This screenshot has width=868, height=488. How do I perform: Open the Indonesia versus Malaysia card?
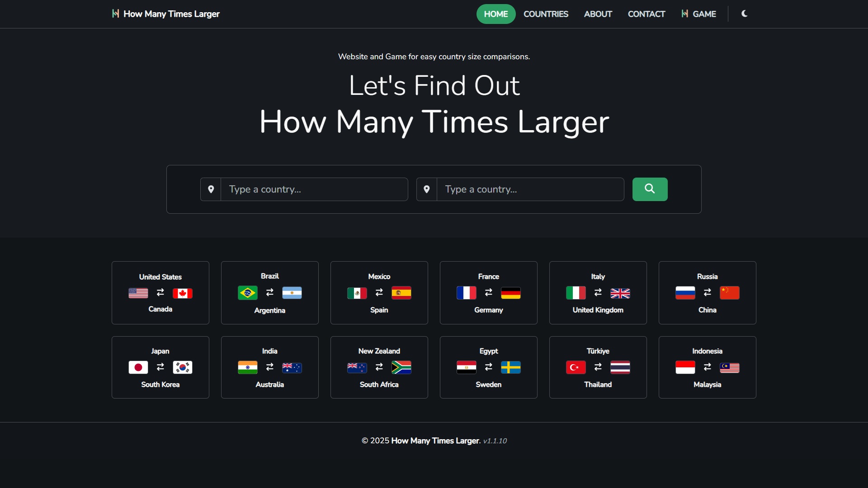(707, 367)
